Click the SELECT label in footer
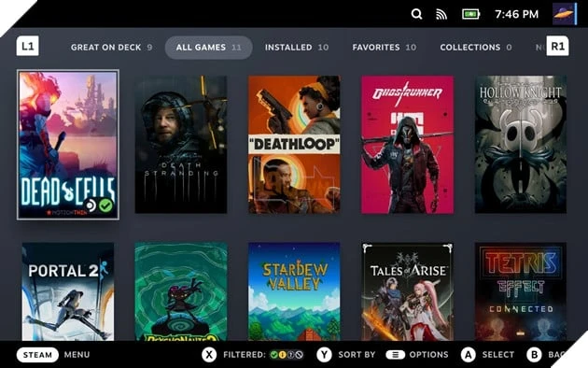 point(498,355)
